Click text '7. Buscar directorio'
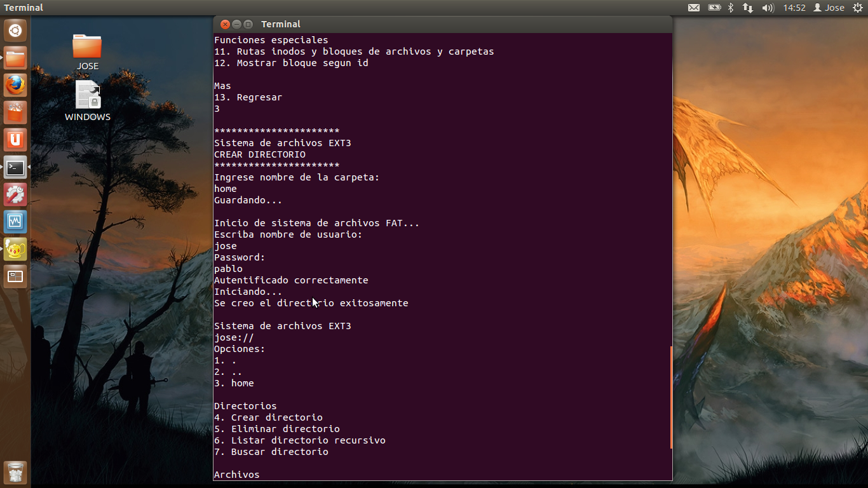The image size is (868, 488). pyautogui.click(x=271, y=452)
